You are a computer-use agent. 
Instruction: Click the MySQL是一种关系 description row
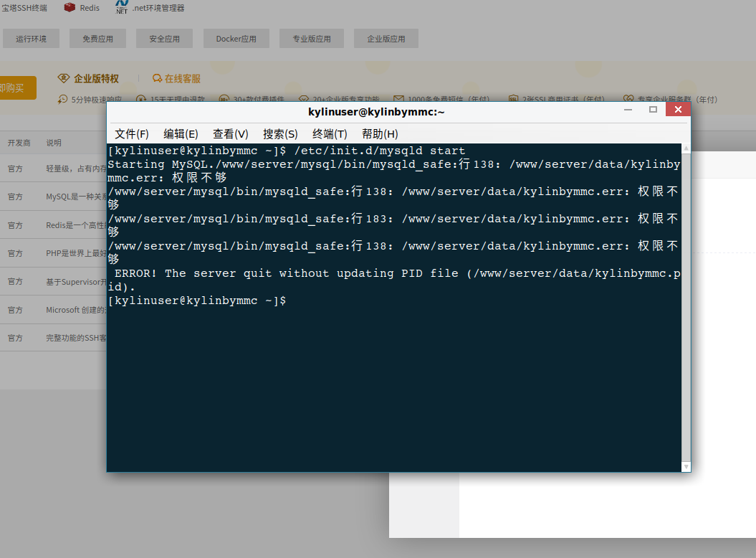[x=53, y=197]
